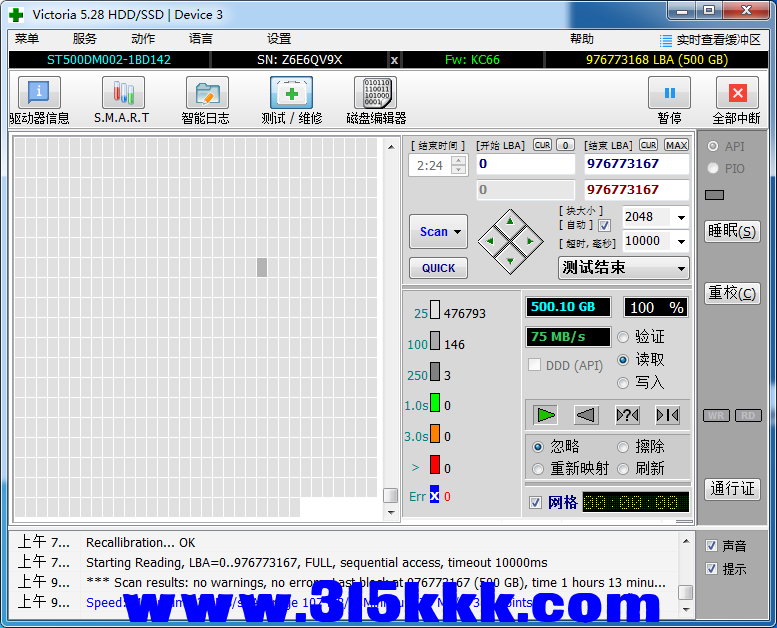
Task: Click the 暂停 pause icon
Action: click(x=669, y=94)
